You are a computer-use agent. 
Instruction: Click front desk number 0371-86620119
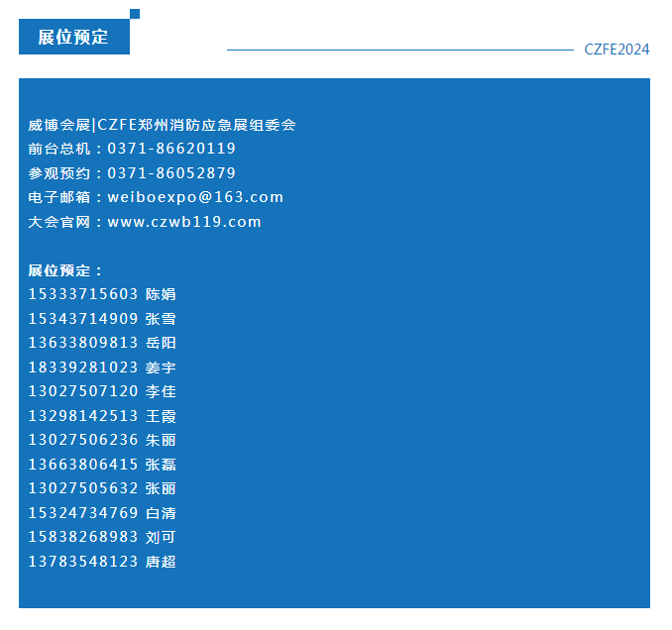pyautogui.click(x=171, y=149)
